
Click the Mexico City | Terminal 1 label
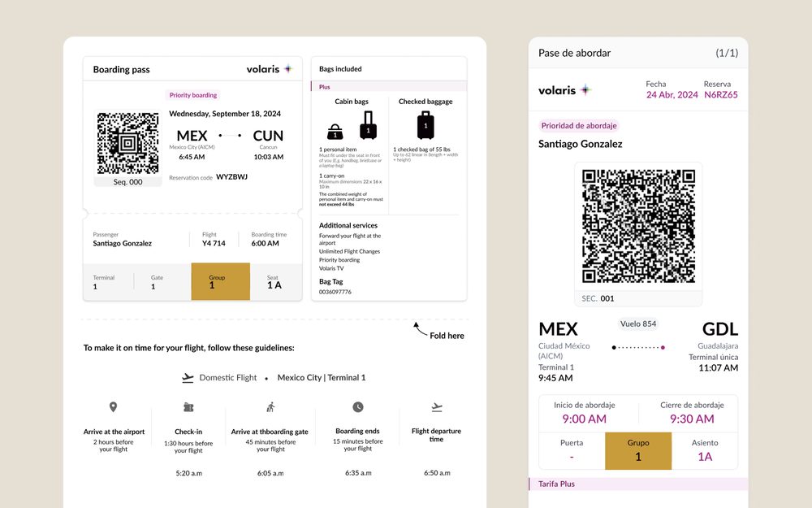(321, 377)
